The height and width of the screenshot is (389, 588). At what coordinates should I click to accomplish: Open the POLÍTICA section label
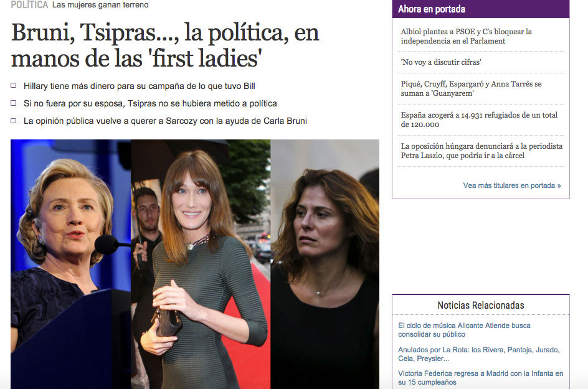coord(30,5)
